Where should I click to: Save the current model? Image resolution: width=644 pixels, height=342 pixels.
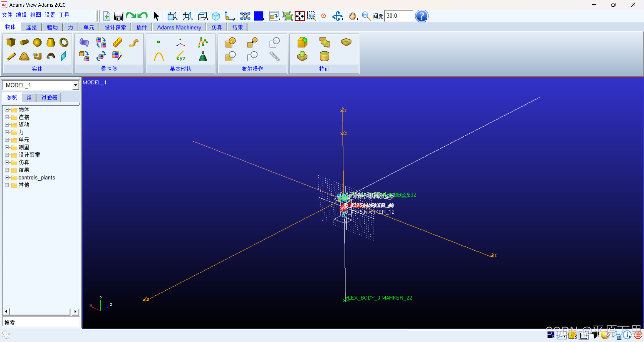(118, 16)
